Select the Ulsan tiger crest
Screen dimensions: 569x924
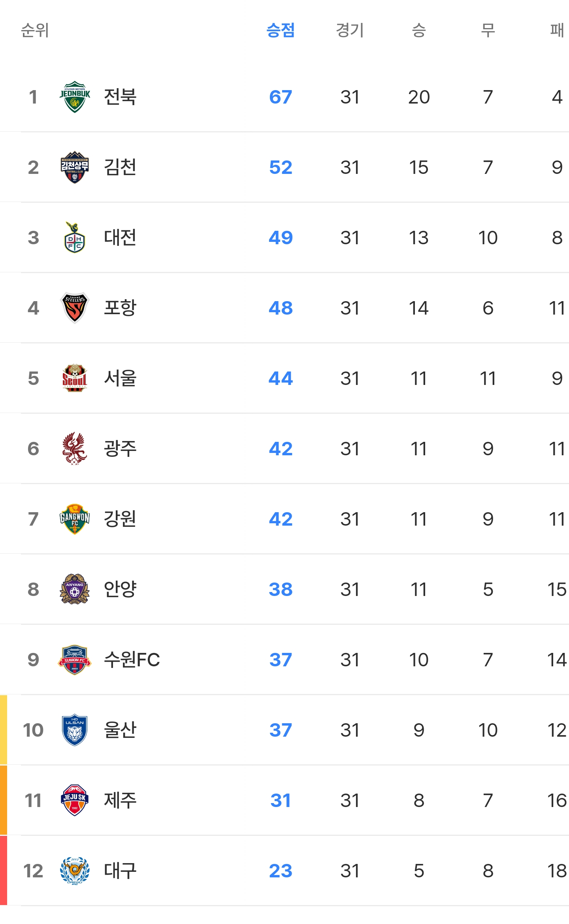pos(75,730)
